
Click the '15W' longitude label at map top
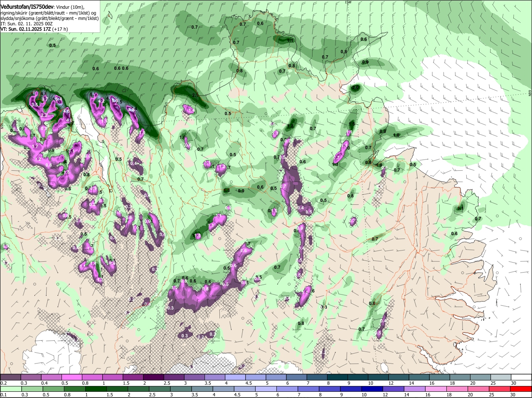(x=348, y=2)
